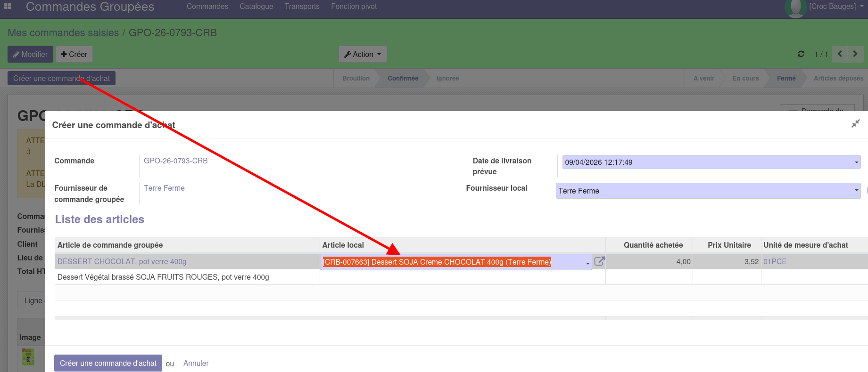
Task: Click the Modifier button
Action: click(30, 54)
